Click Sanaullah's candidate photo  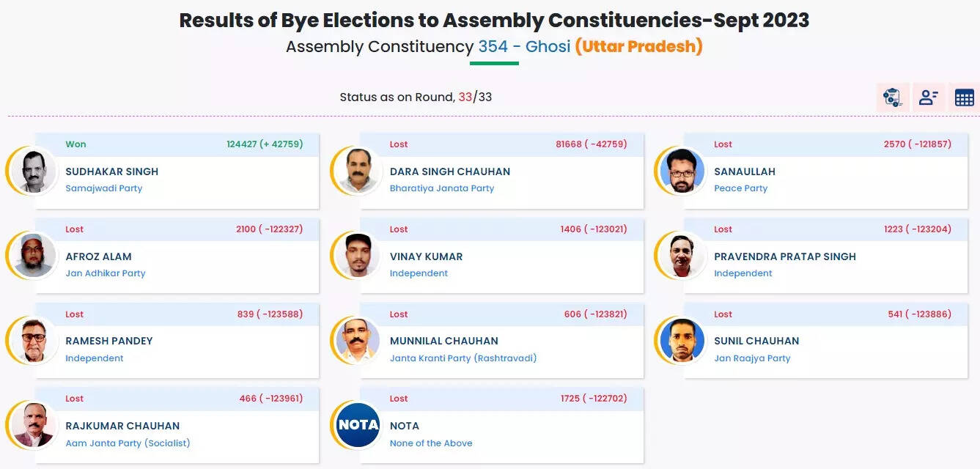pyautogui.click(x=682, y=171)
